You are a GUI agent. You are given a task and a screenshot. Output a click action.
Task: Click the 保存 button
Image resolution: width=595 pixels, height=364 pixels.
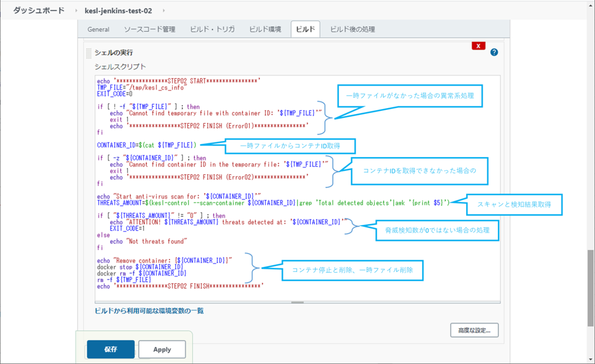(x=111, y=349)
